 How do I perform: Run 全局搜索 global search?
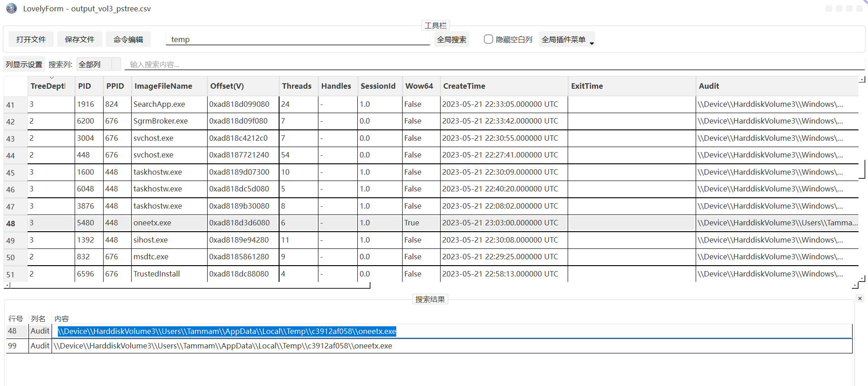pyautogui.click(x=451, y=39)
